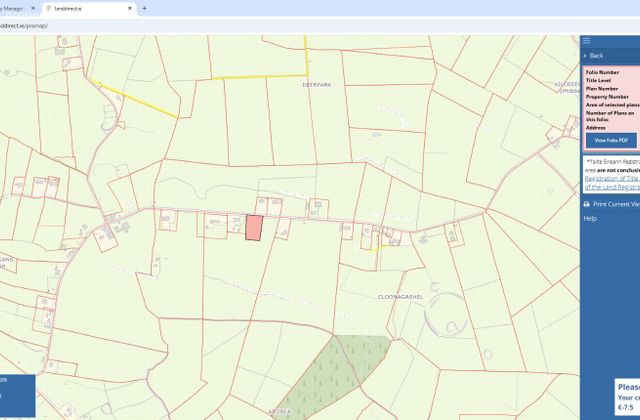640x420 pixels.
Task: Click the white cost notice box
Action: pyautogui.click(x=627, y=397)
